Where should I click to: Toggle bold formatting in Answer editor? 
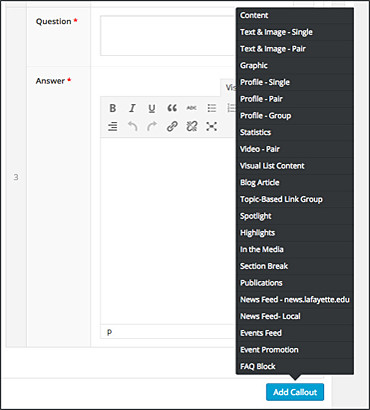click(x=113, y=108)
